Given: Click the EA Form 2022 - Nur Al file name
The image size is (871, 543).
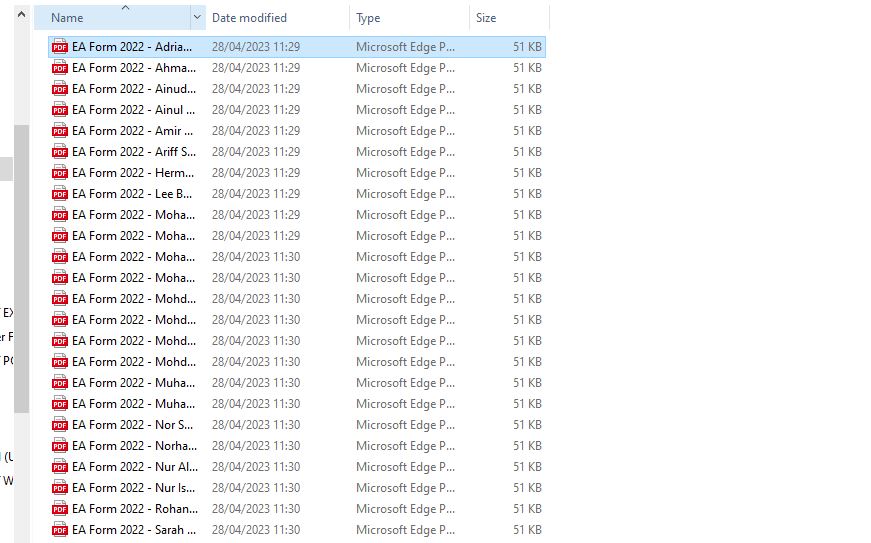Looking at the screenshot, I should 134,467.
